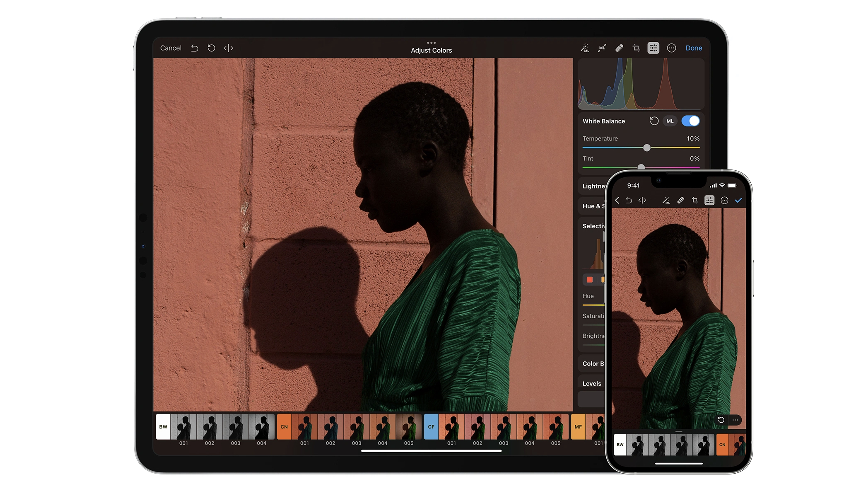
Task: Tap the undo arrow on the iPhone toolbar
Action: (629, 201)
